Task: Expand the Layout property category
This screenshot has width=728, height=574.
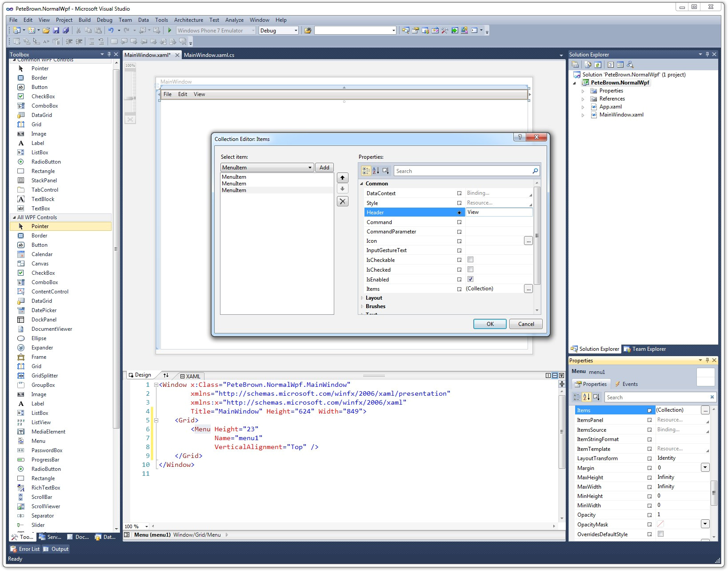Action: point(362,298)
